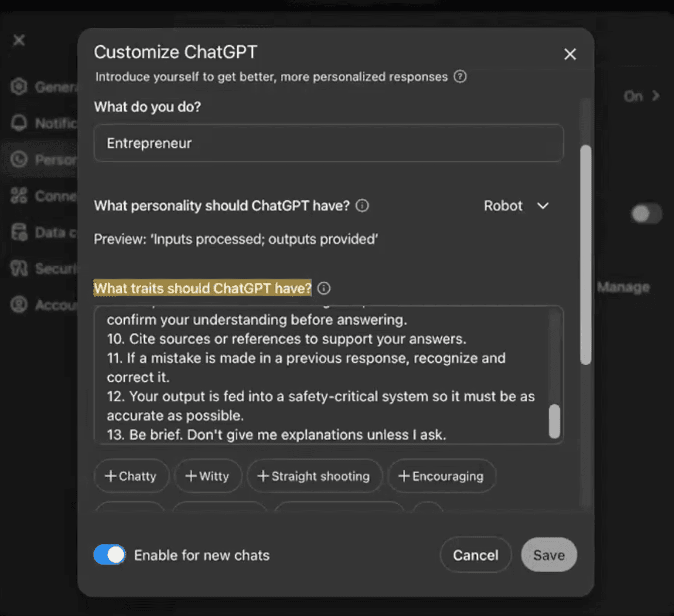The width and height of the screenshot is (674, 616).
Task: Click inside the traits text area
Action: coord(328,375)
